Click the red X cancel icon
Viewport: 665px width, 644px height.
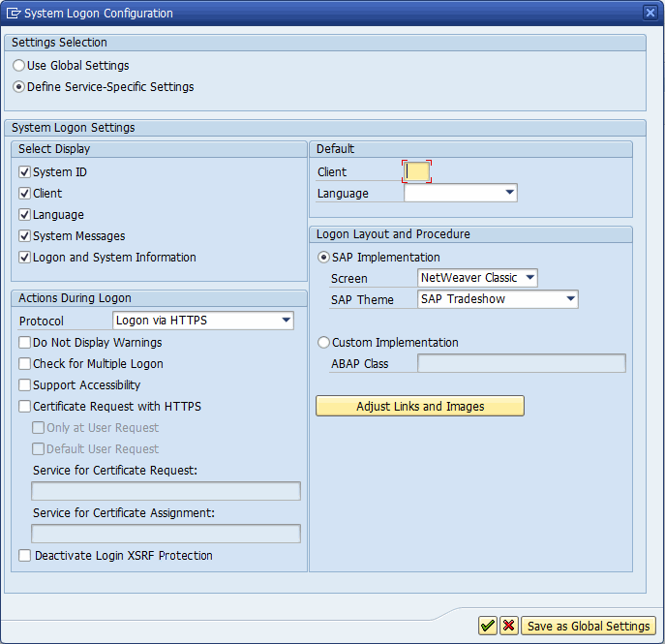click(508, 626)
